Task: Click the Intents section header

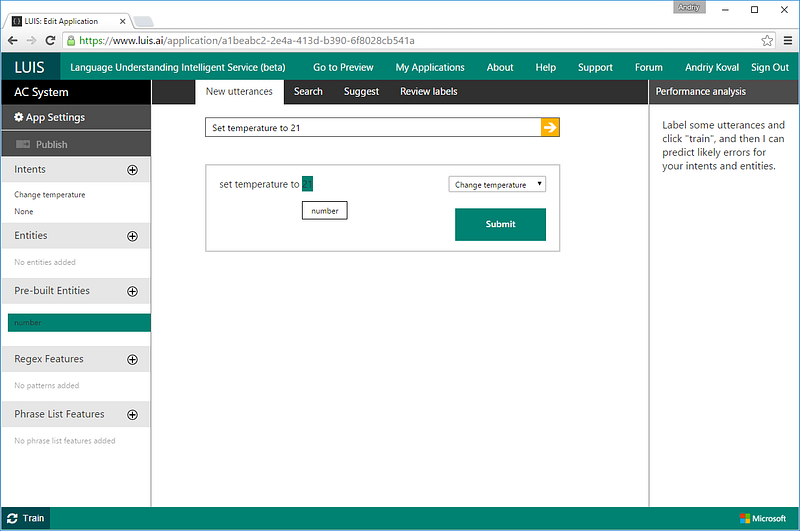Action: [x=76, y=170]
